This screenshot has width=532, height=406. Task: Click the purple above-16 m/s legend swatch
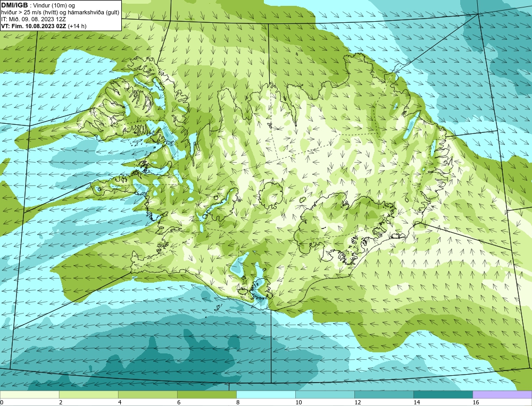[502, 394]
